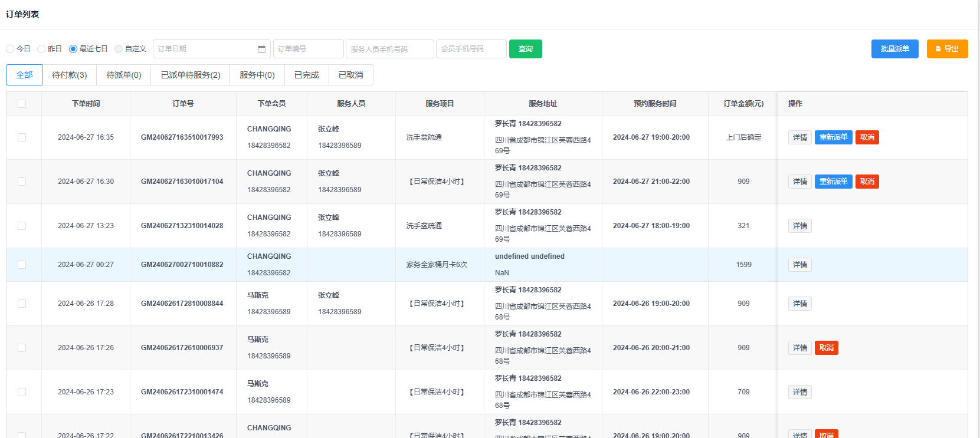Choose the 自定义 date range radio

pyautogui.click(x=119, y=49)
